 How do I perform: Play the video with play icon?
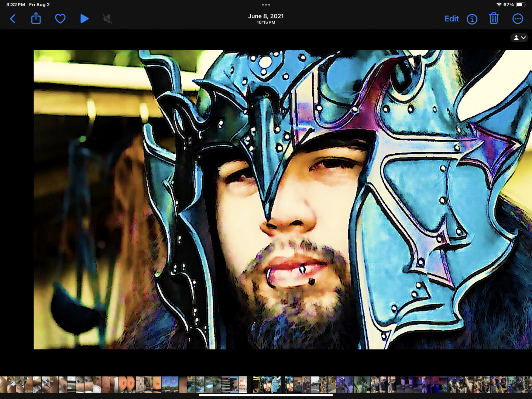coord(84,18)
